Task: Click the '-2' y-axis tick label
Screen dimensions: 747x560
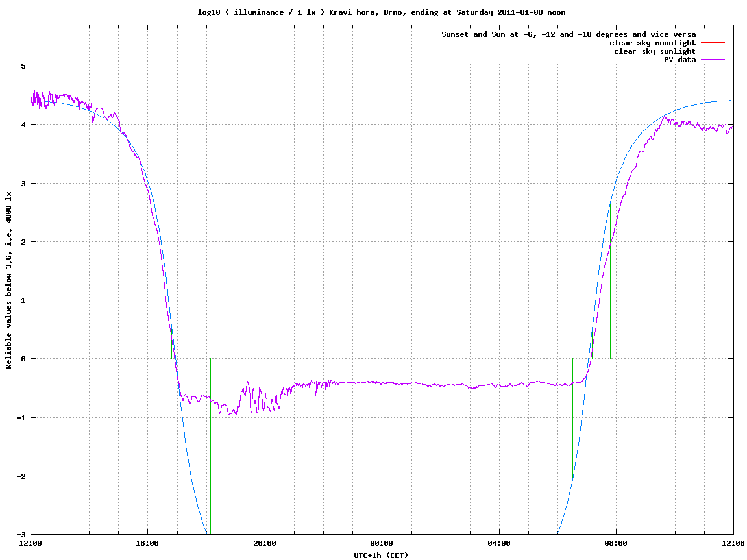Action: (x=21, y=476)
